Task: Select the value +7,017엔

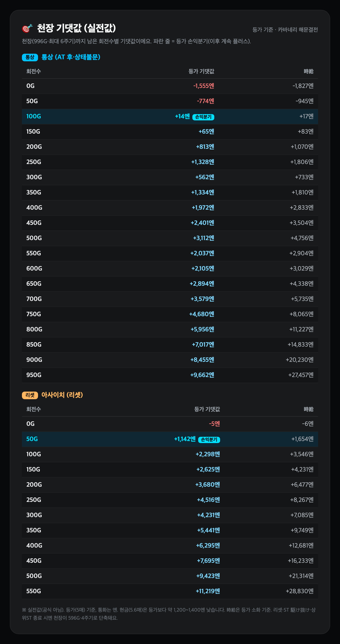Action: [x=203, y=345]
